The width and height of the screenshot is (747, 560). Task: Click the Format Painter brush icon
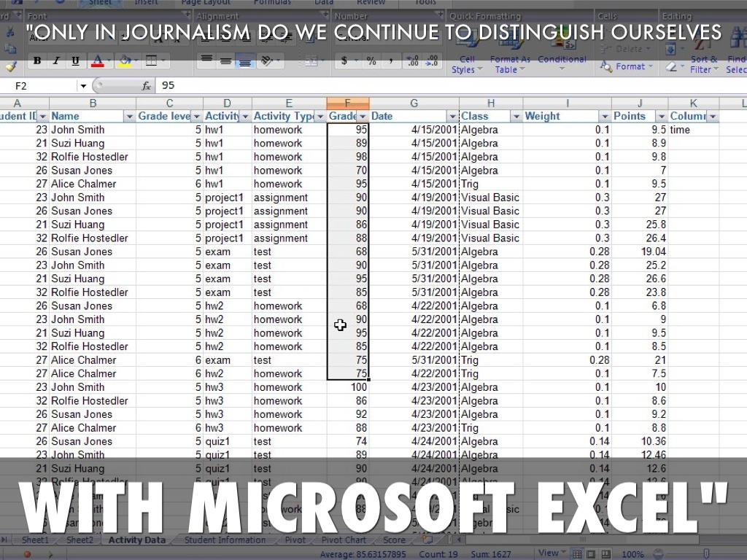[x=10, y=66]
